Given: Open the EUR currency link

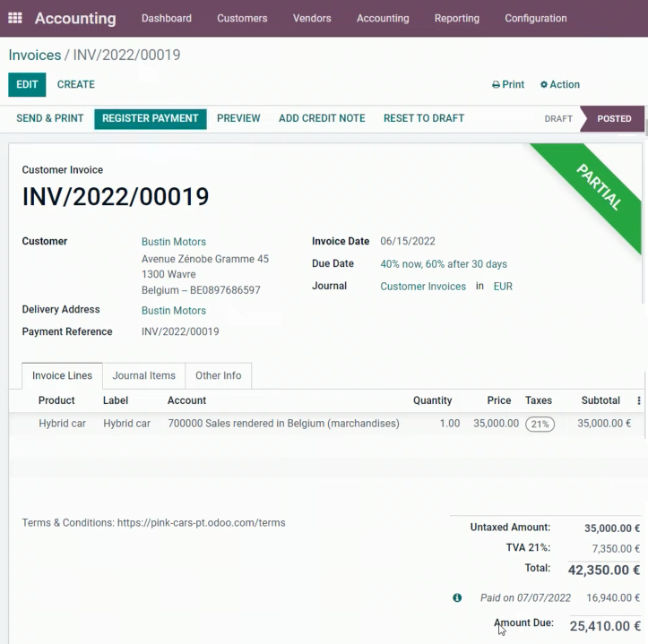Looking at the screenshot, I should (x=503, y=287).
